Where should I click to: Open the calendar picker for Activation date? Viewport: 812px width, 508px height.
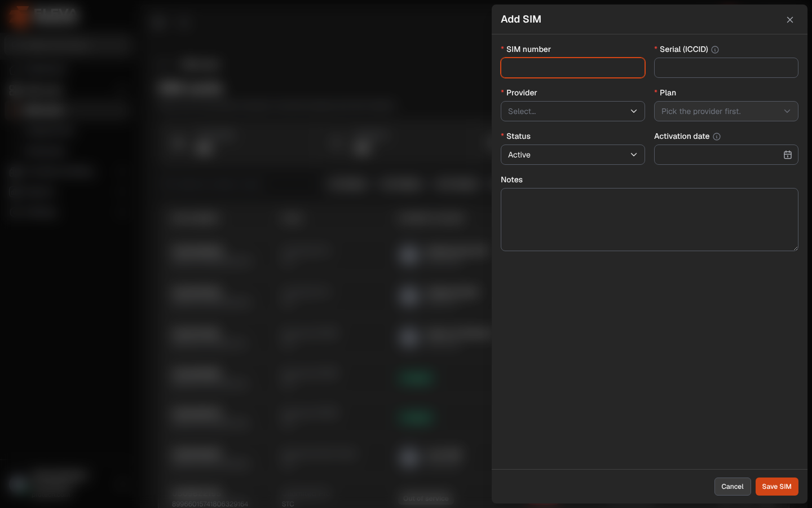788,155
